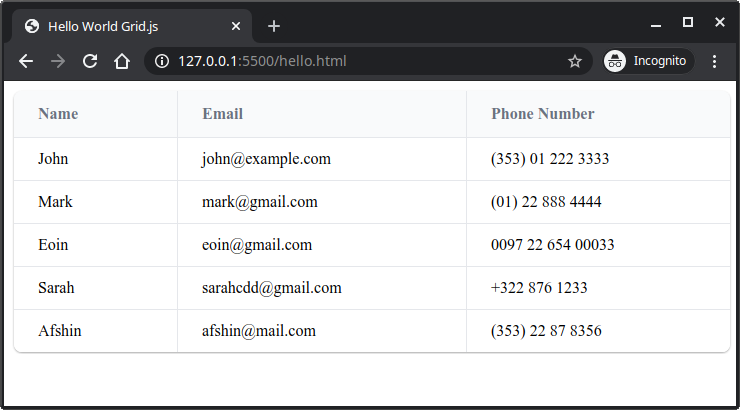Click the afshin@mail.com email cell
The height and width of the screenshot is (410, 740).
259,331
